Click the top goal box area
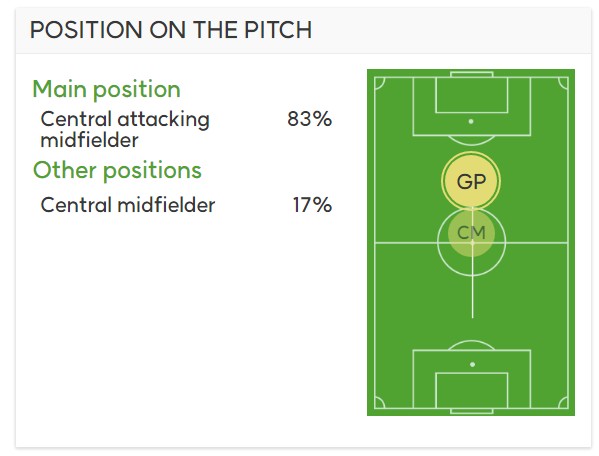This screenshot has height=456, width=599. 472,95
